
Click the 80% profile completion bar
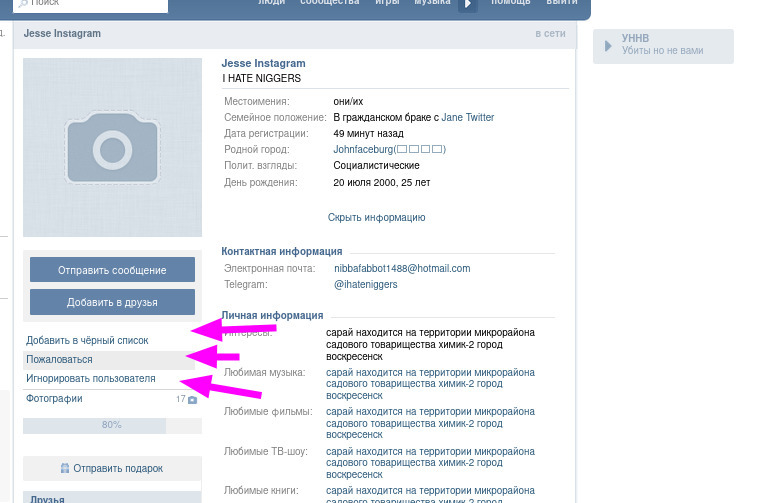point(113,426)
